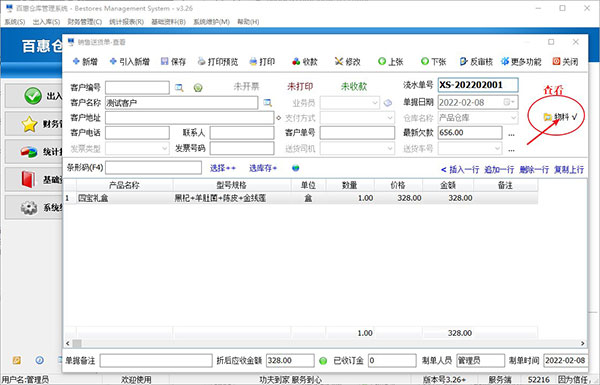Open 打印预览 print preview
Screen dimensions: 600x385
[218, 61]
